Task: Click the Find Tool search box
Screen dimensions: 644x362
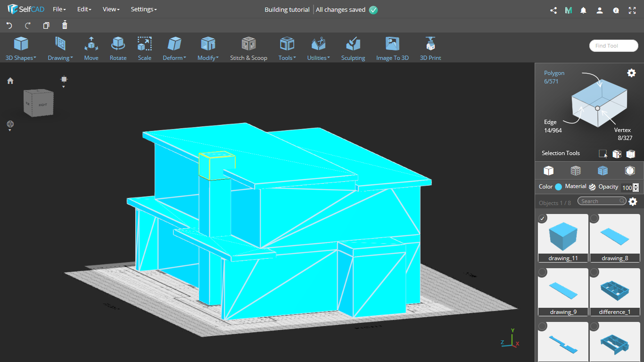Action: pos(613,46)
